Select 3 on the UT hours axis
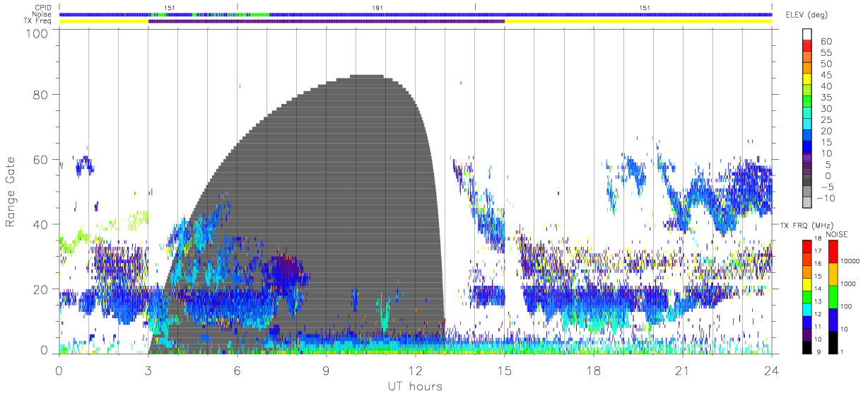 coord(148,369)
